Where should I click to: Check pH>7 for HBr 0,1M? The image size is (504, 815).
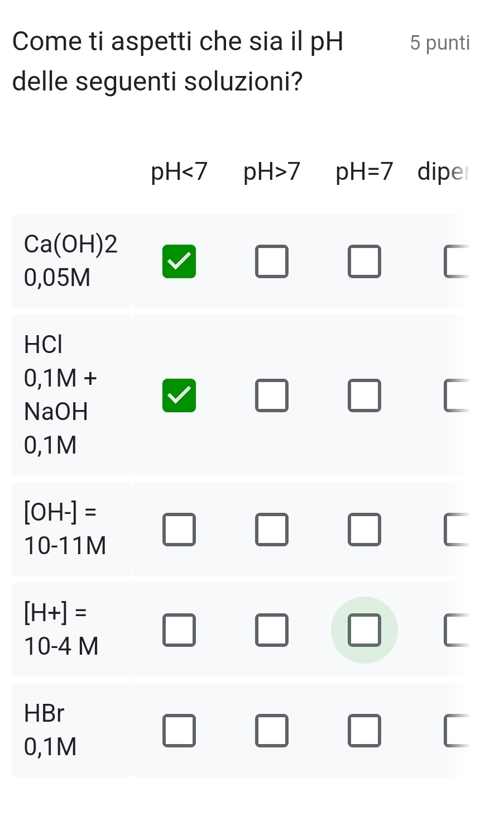coord(272,731)
